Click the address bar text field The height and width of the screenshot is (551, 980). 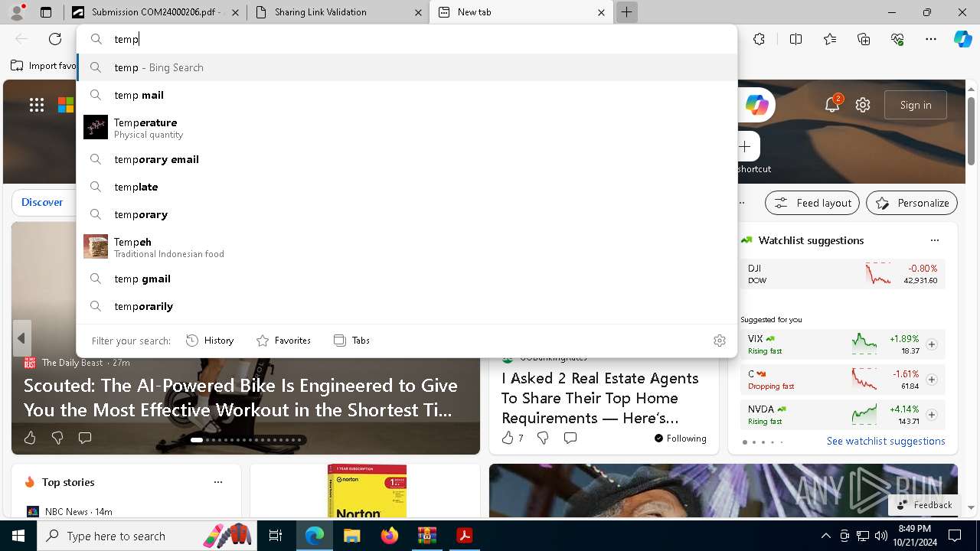coord(407,39)
